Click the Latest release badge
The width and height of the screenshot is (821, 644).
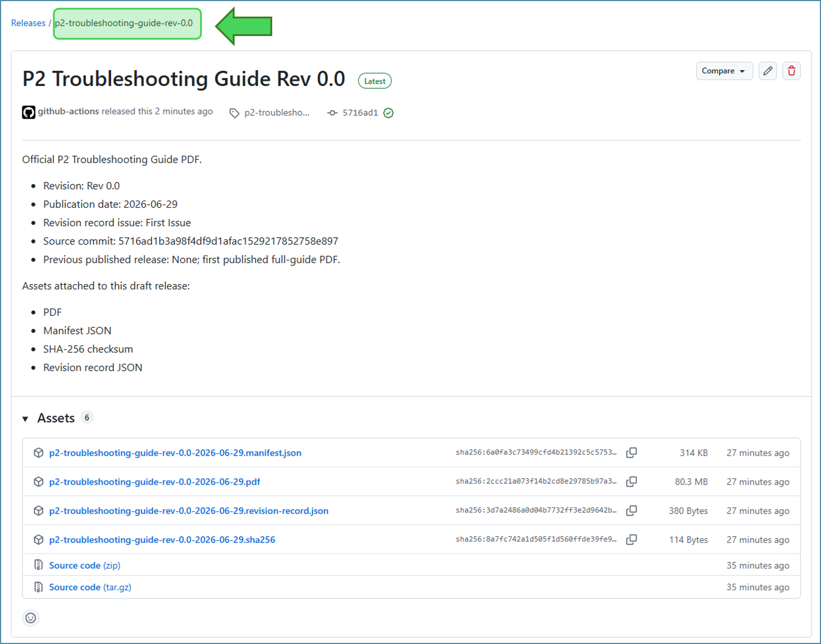[x=374, y=81]
